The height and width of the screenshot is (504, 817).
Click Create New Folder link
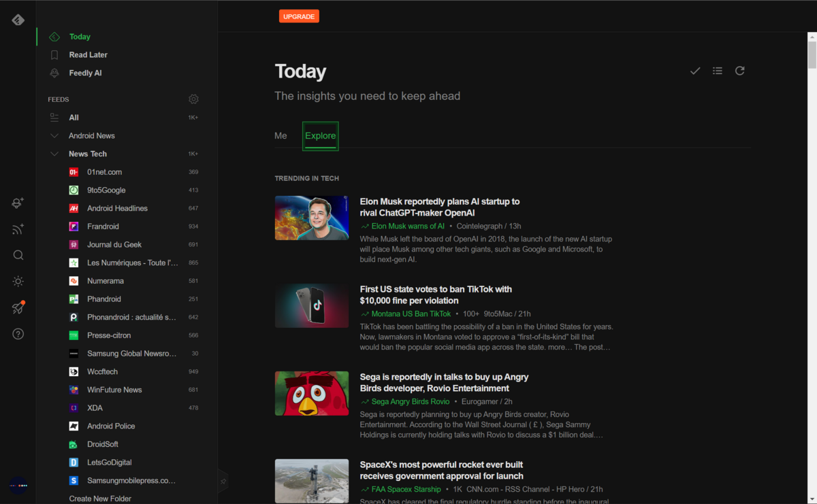pyautogui.click(x=100, y=499)
